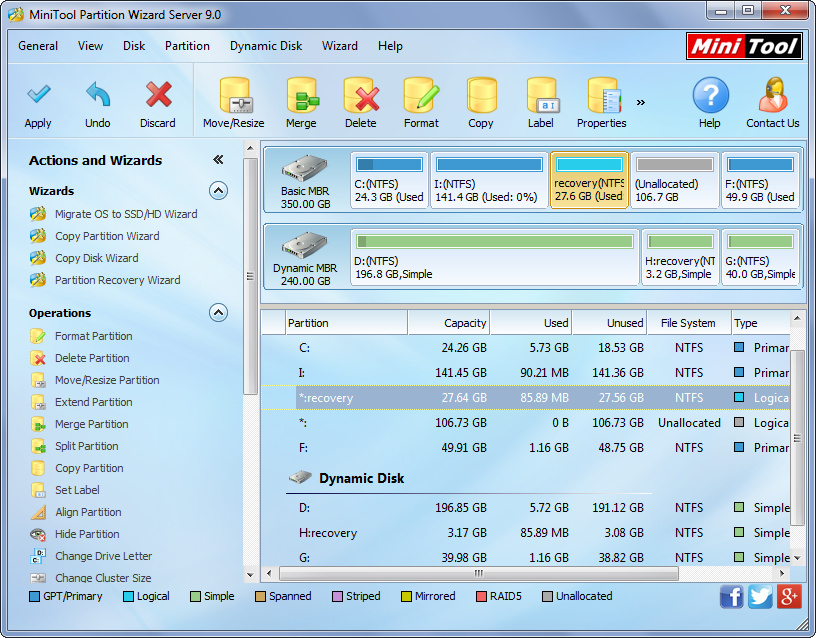Launch Migrate OS to SSD/HD Wizard
816x638 pixels.
tap(113, 214)
